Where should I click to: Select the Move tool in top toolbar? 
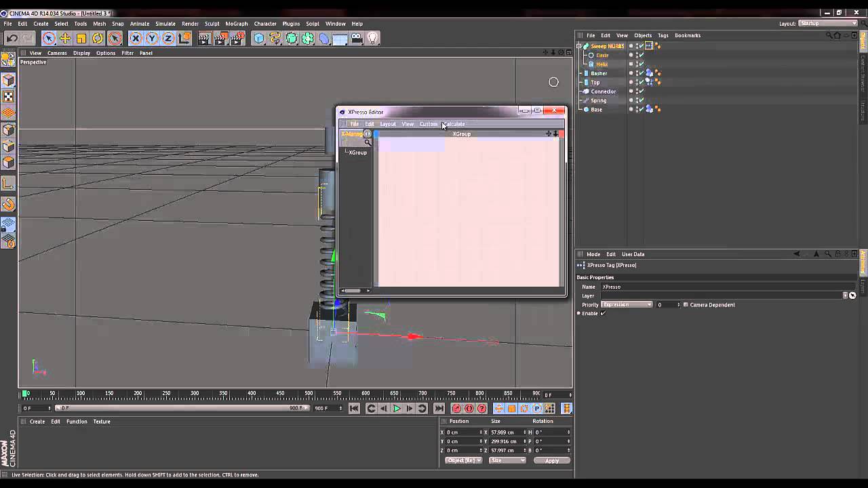(x=65, y=39)
